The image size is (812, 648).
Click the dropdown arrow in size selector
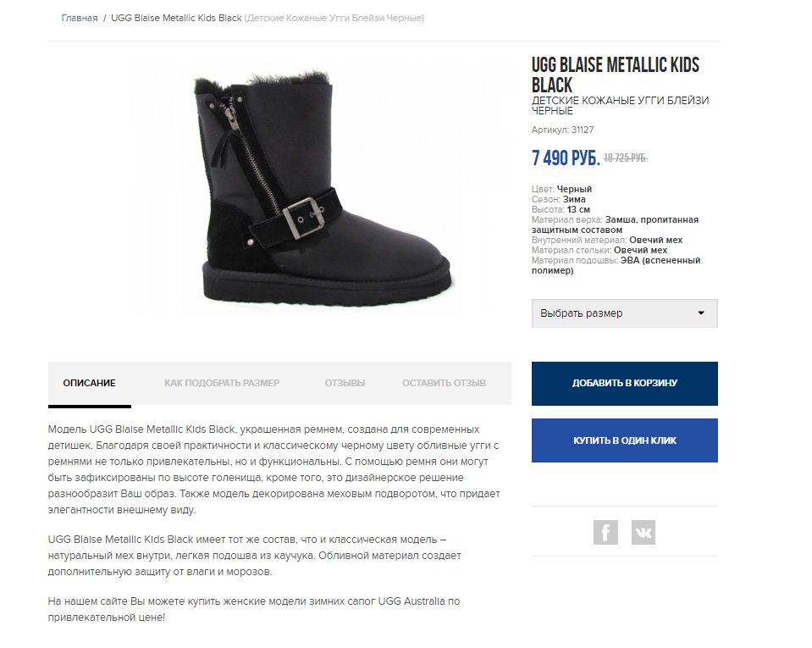click(701, 313)
